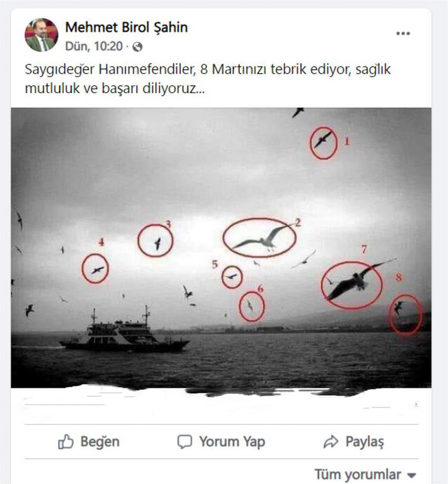
Task: Click the share arrow Paylaş icon
Action: pos(331,442)
